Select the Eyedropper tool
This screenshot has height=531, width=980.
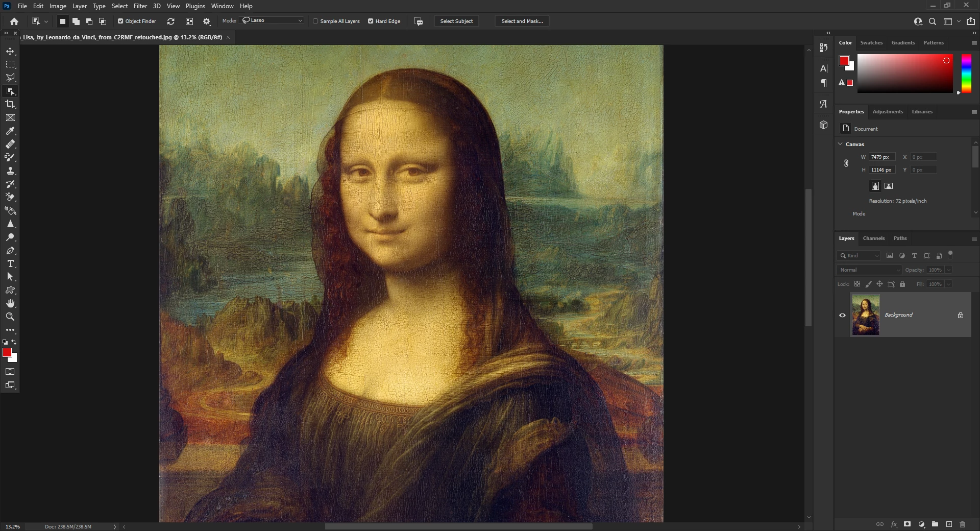pos(10,131)
